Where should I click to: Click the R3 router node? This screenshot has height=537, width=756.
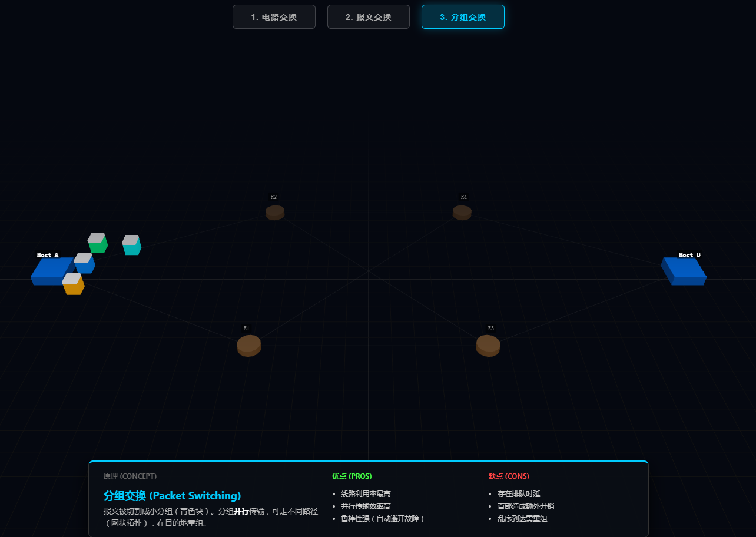point(488,346)
